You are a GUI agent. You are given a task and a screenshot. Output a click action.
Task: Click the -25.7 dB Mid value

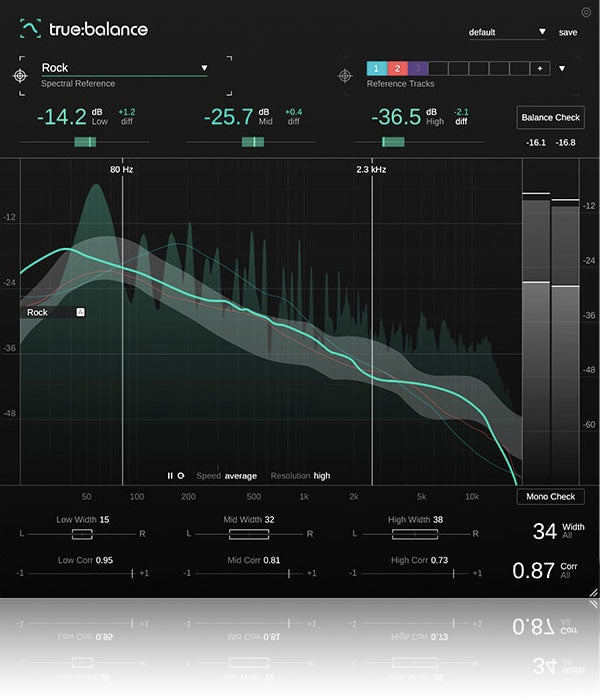pos(228,117)
